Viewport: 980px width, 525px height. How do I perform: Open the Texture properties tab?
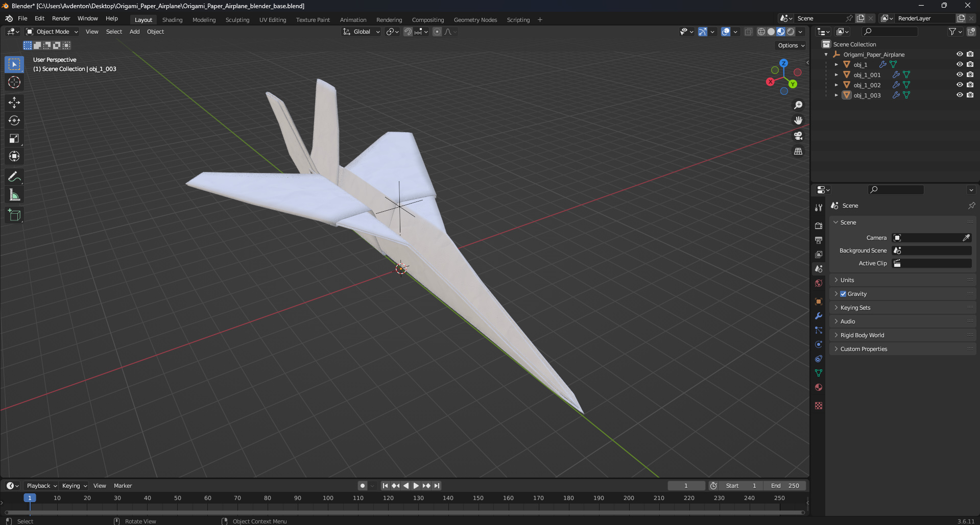point(819,406)
